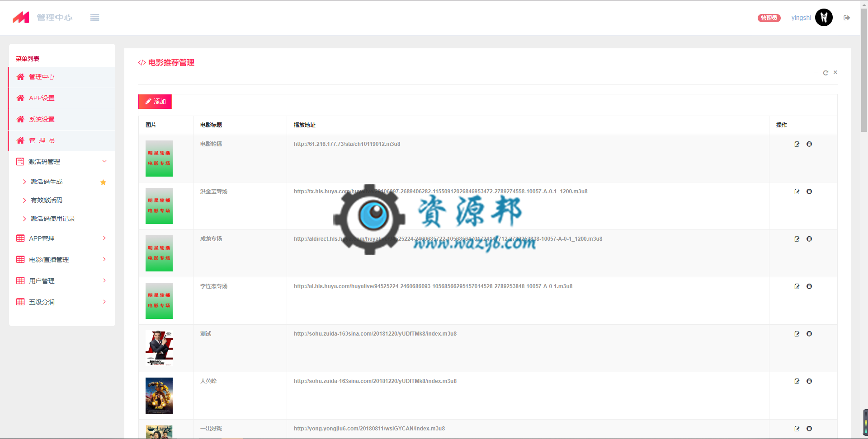This screenshot has height=439, width=868.
Task: Edit the 测试 row
Action: coord(797,334)
